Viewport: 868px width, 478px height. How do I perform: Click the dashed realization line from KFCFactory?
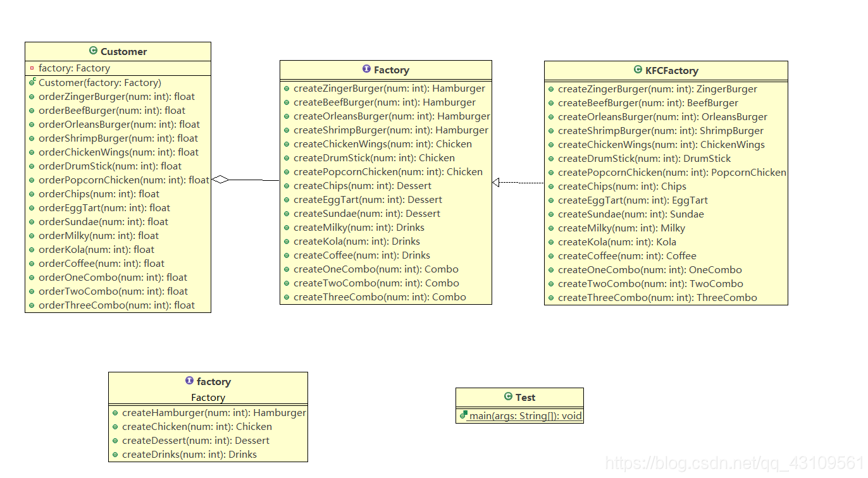[x=522, y=183]
